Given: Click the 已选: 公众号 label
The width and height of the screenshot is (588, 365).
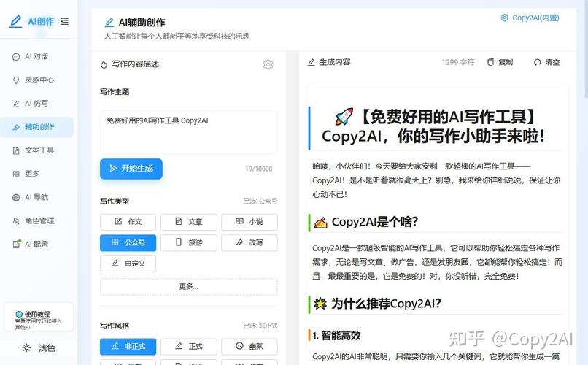Looking at the screenshot, I should point(260,201).
